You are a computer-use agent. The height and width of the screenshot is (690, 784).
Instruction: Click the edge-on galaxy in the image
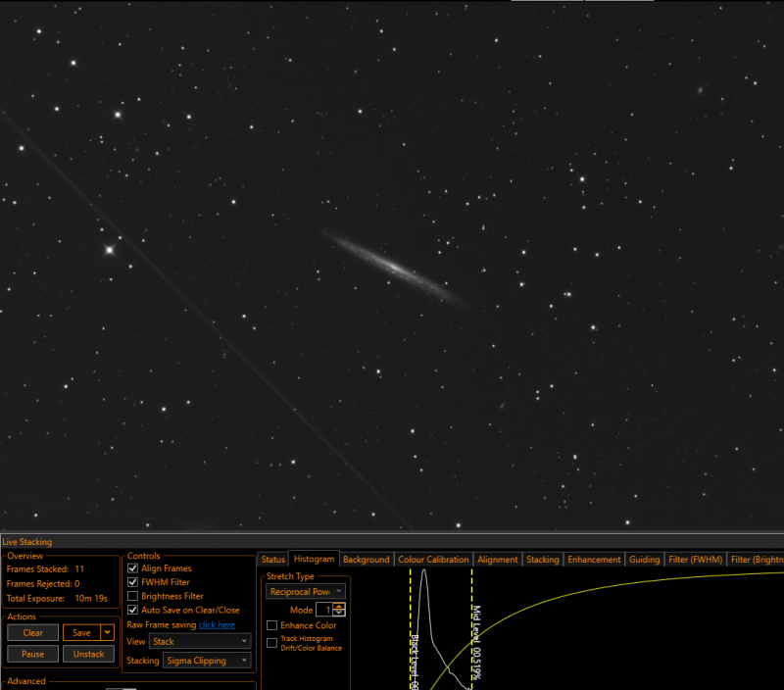click(x=395, y=268)
